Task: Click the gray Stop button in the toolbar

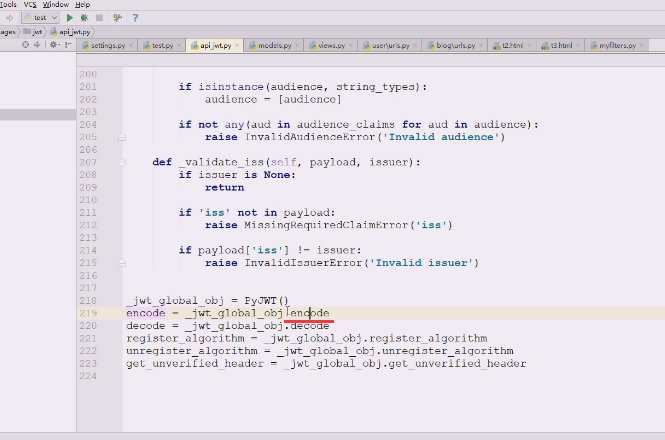Action: tap(99, 18)
